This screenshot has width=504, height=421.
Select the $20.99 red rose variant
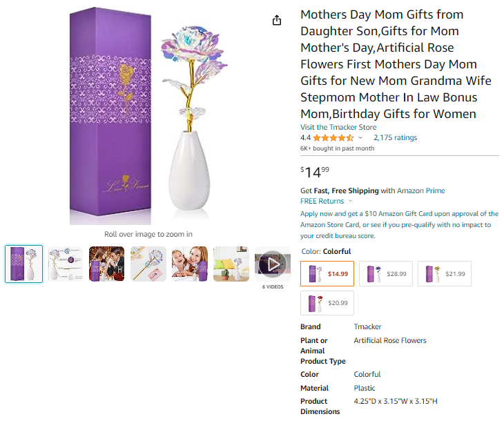click(x=327, y=303)
